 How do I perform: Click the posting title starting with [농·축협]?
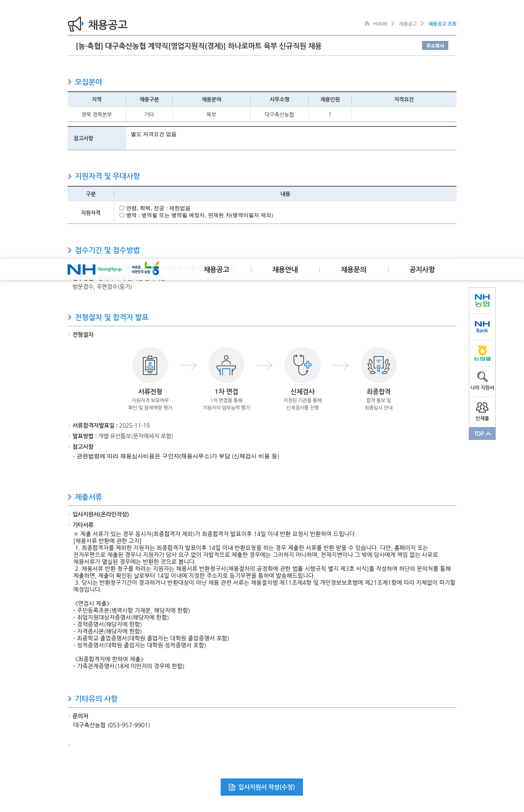pos(199,46)
